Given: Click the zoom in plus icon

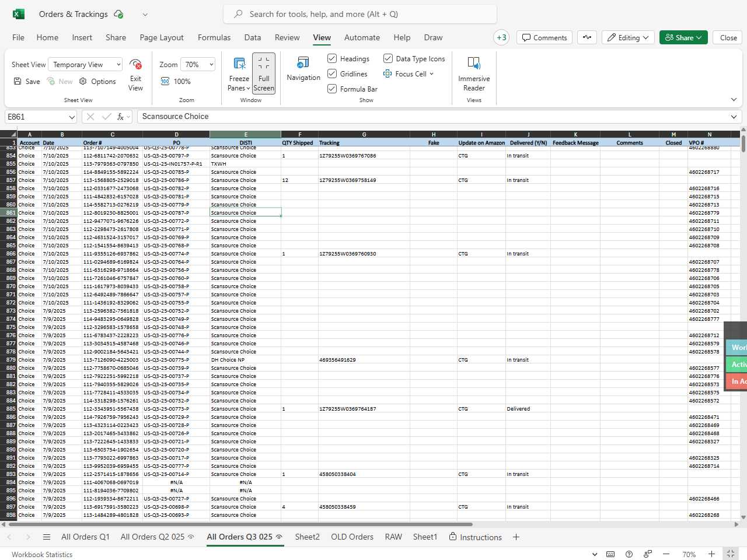Looking at the screenshot, I should pos(711,554).
